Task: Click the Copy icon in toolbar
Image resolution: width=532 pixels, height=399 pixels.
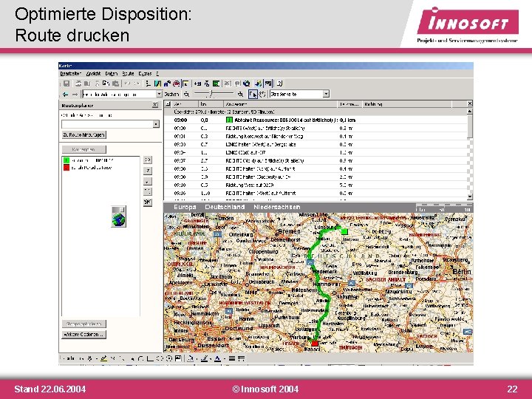Action: [x=106, y=83]
